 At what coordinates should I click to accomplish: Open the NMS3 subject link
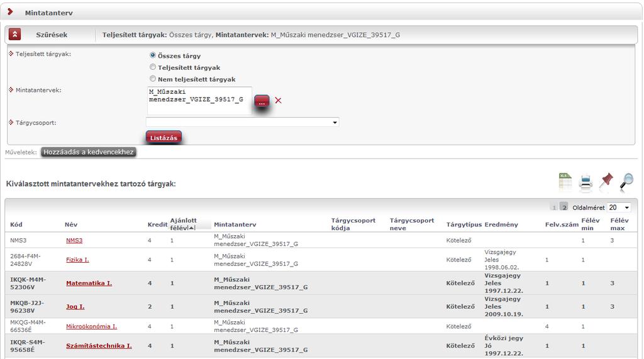point(74,240)
